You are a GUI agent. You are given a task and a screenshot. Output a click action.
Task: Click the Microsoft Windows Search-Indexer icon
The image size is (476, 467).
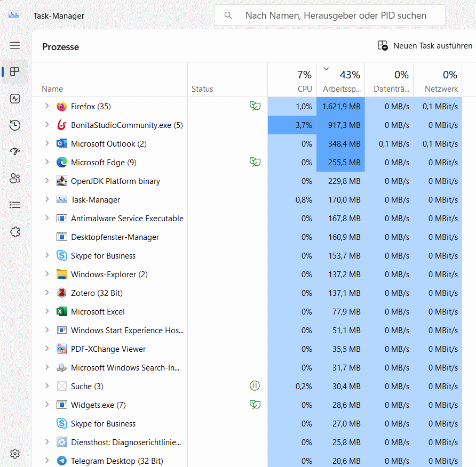point(61,367)
